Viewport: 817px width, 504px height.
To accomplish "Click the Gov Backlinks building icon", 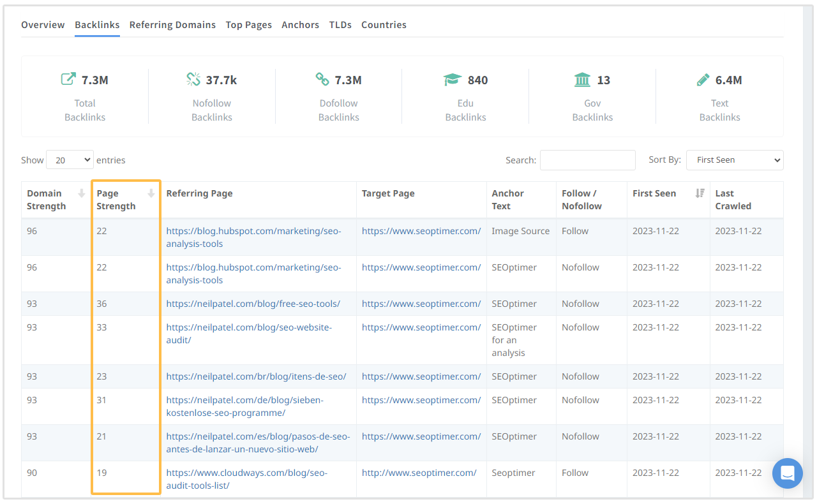I will coord(582,80).
